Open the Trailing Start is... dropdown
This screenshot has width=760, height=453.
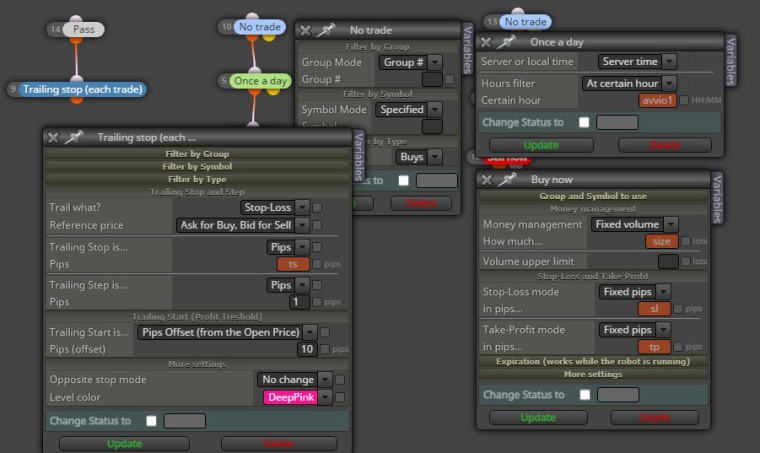pos(227,332)
